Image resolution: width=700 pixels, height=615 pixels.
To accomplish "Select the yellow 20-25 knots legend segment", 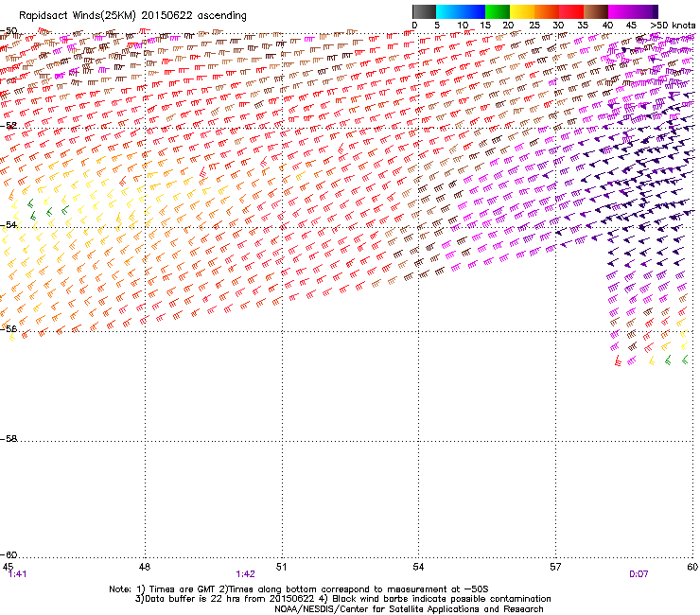I will pos(522,11).
